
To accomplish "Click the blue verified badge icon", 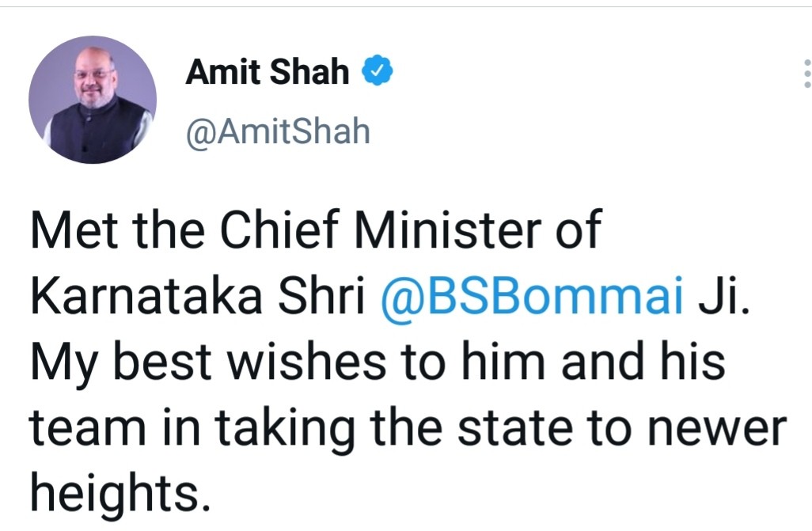I will coord(377,70).
